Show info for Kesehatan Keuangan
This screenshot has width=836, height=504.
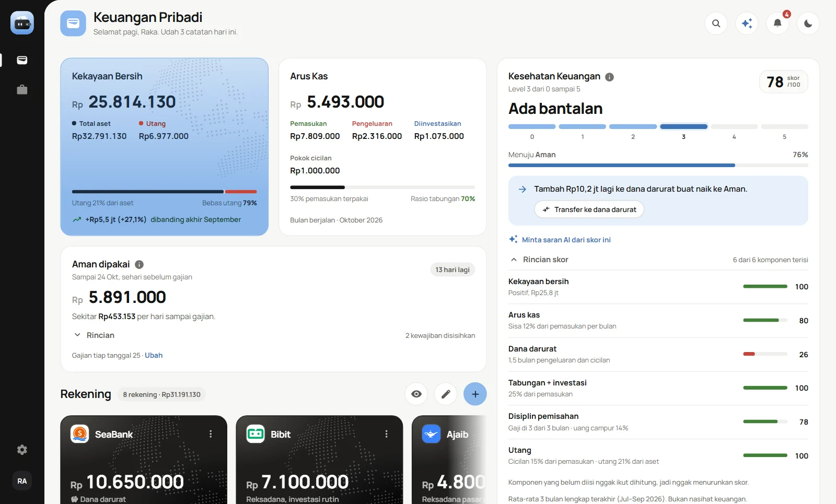click(609, 77)
